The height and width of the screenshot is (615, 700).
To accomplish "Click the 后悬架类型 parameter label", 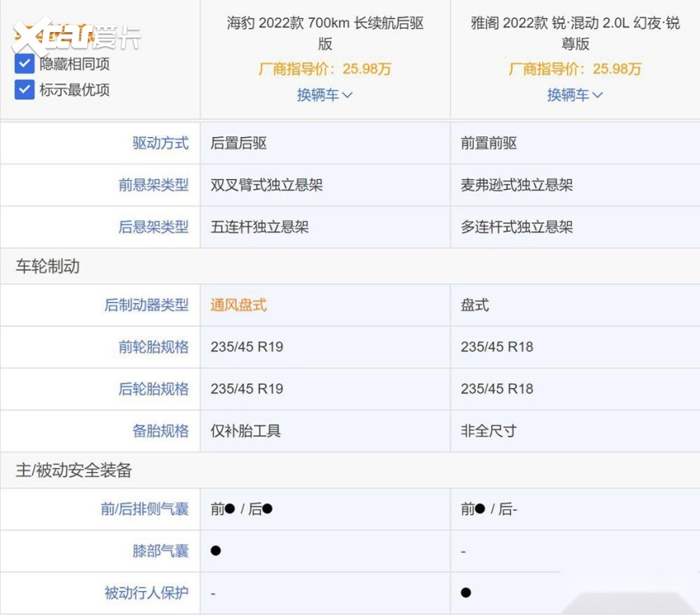I will 153,227.
